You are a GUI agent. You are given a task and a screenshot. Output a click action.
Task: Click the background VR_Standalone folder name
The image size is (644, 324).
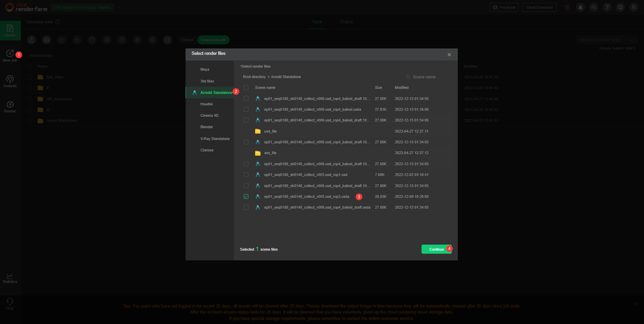coord(59,99)
